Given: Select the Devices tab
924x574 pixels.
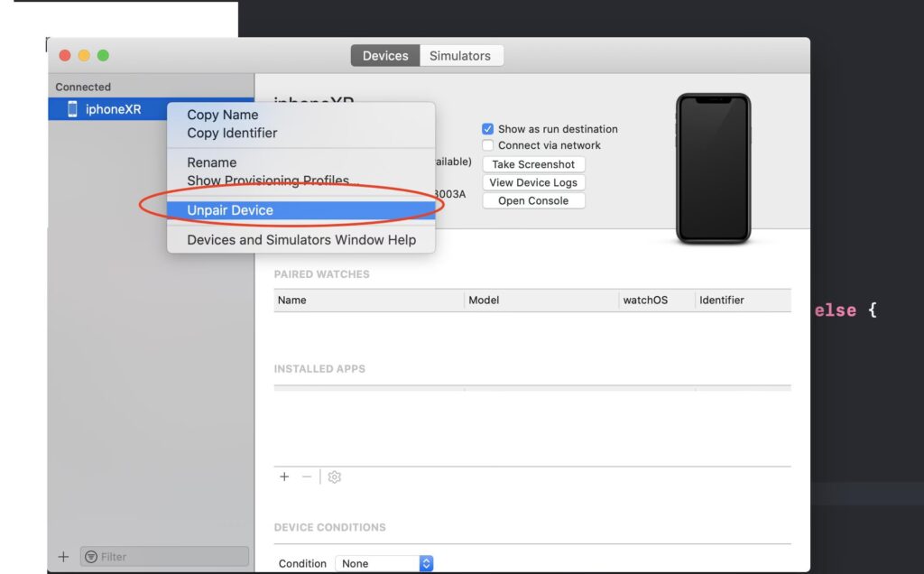Looking at the screenshot, I should [385, 56].
